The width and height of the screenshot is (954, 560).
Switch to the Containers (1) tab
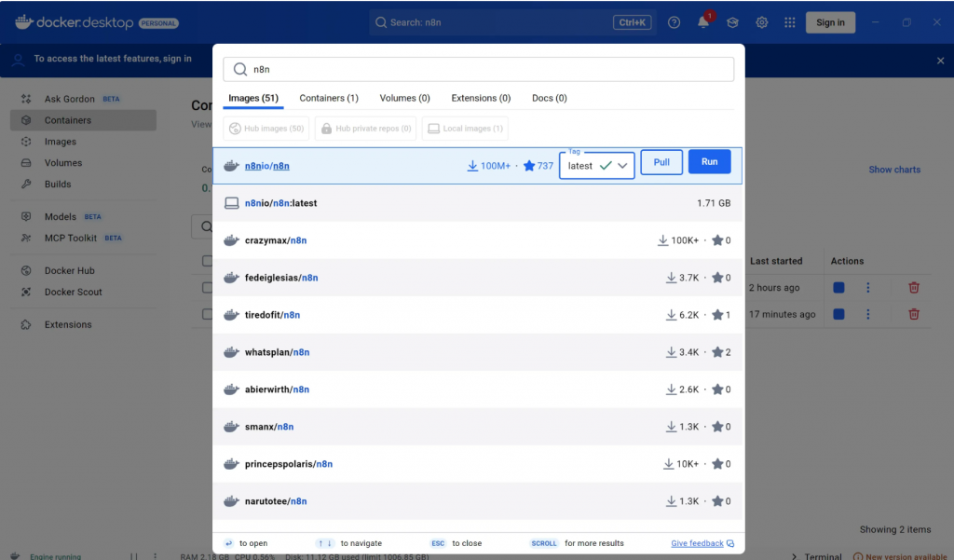[x=329, y=98]
